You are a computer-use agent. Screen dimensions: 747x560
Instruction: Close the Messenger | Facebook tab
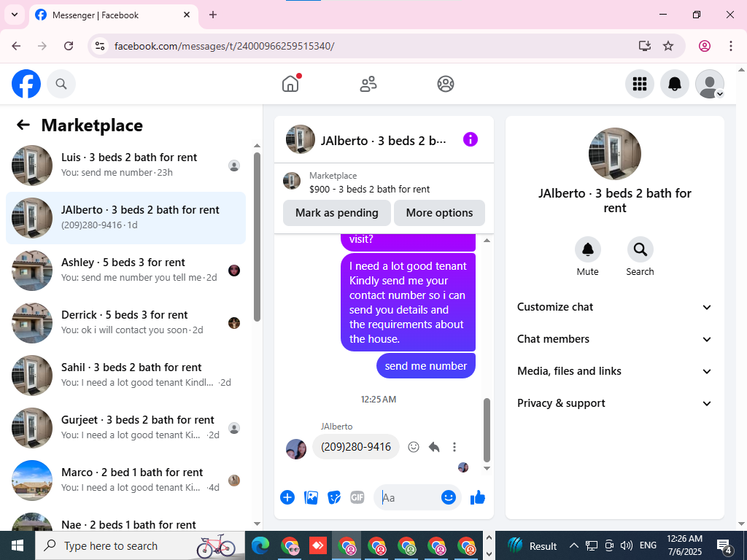(187, 15)
